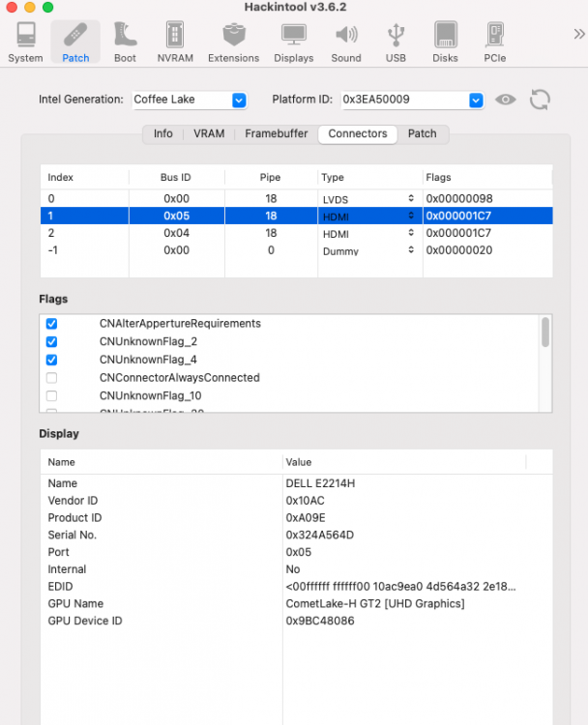Viewport: 588px width, 725px height.
Task: Select the Patch toolbar icon
Action: coord(75,43)
